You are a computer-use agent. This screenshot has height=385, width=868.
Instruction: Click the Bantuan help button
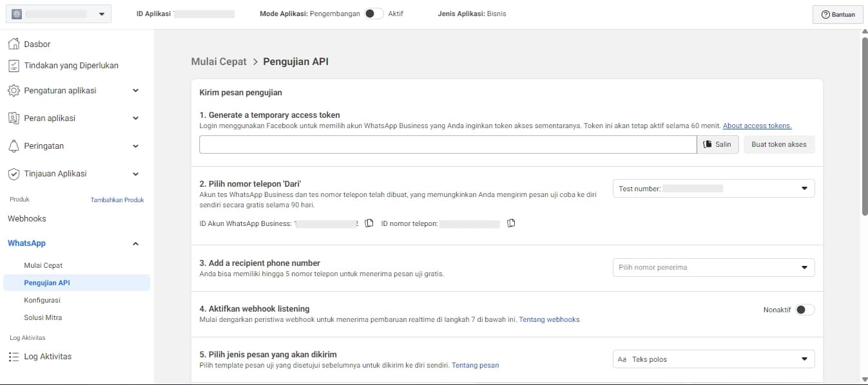click(838, 15)
